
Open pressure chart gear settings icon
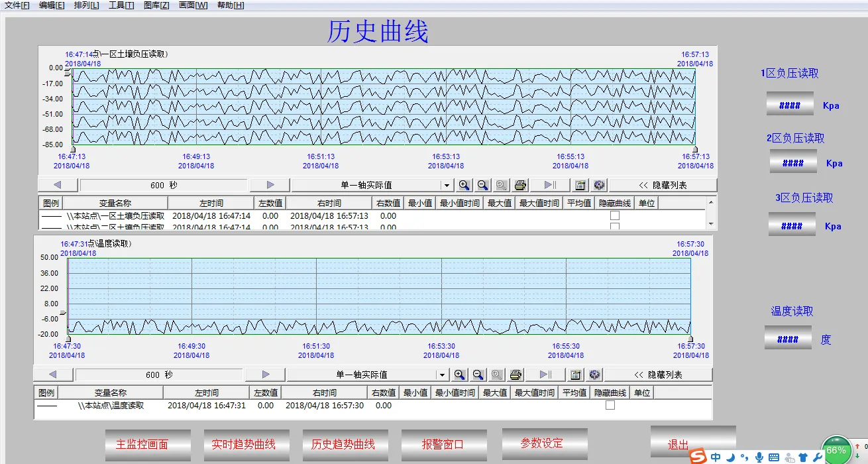click(x=599, y=185)
